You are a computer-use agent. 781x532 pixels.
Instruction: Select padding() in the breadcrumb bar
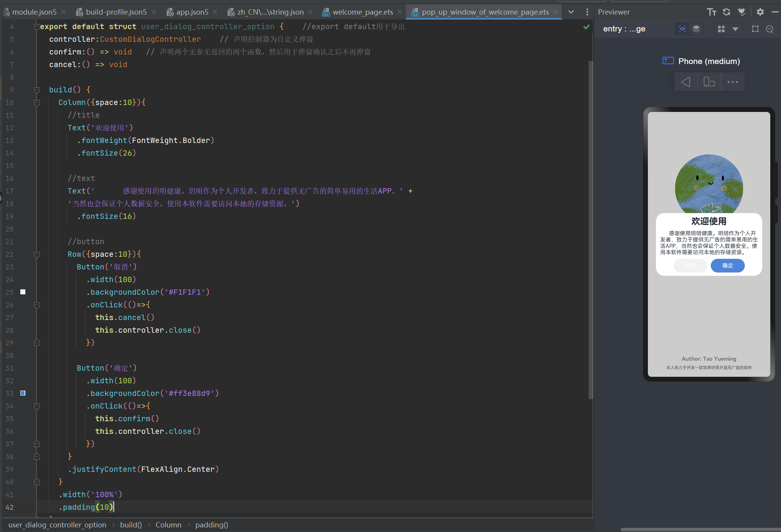[212, 525]
